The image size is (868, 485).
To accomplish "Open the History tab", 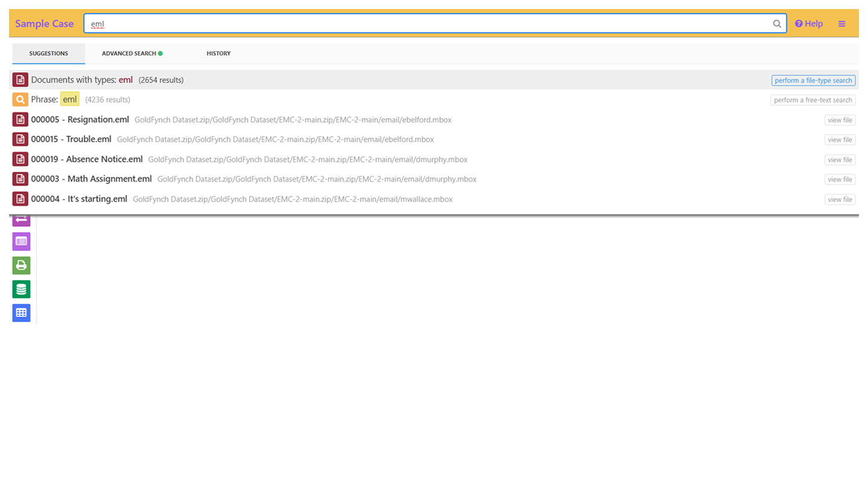I will pos(218,54).
